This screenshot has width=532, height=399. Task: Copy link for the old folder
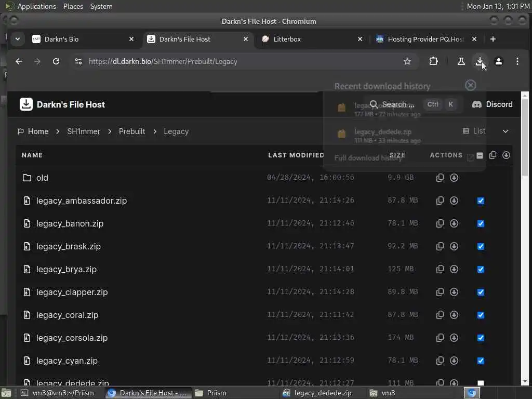(440, 178)
